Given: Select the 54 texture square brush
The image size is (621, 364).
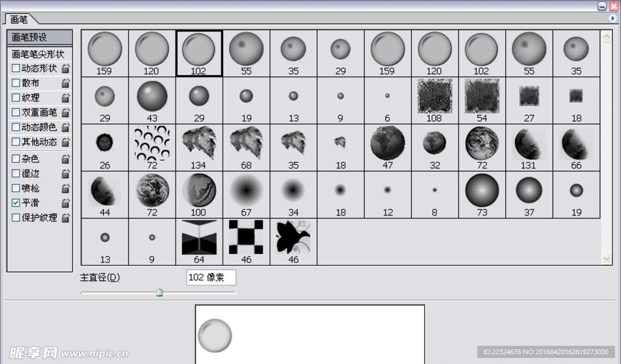Looking at the screenshot, I should pos(482,100).
